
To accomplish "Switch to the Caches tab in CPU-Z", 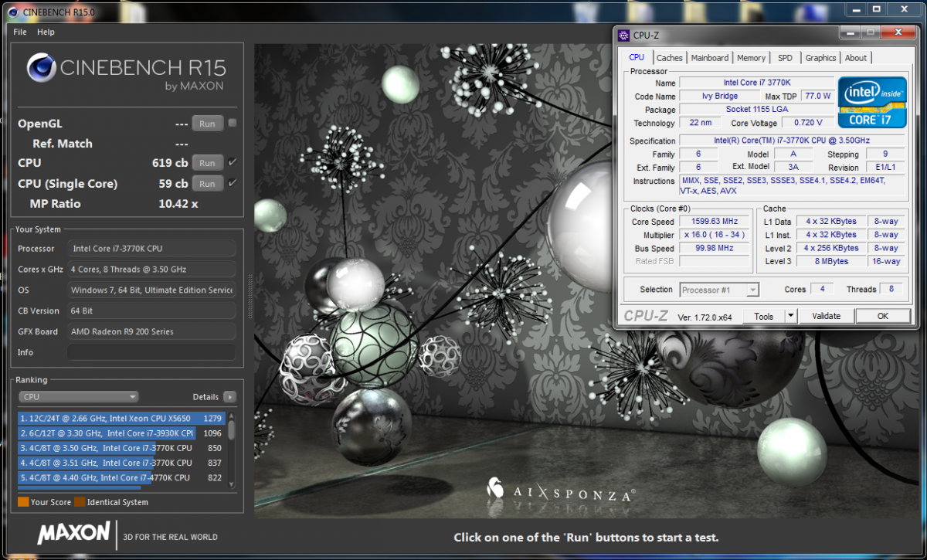I will click(x=670, y=58).
